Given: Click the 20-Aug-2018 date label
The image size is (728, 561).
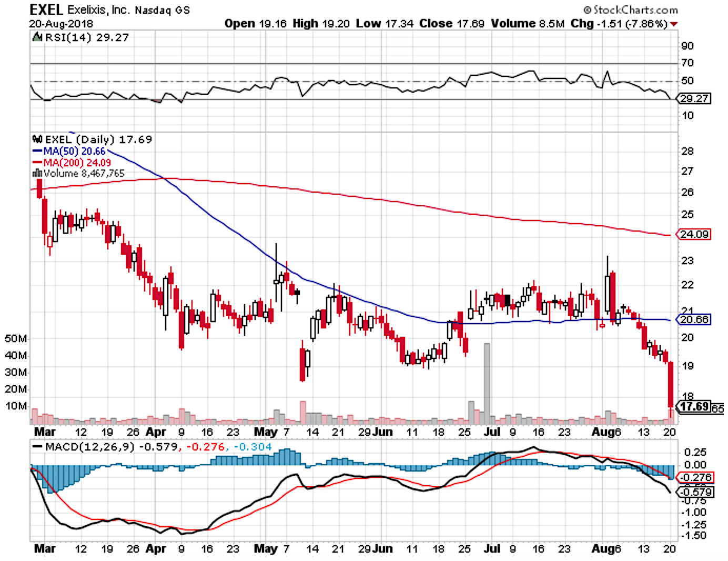Looking at the screenshot, I should [61, 24].
